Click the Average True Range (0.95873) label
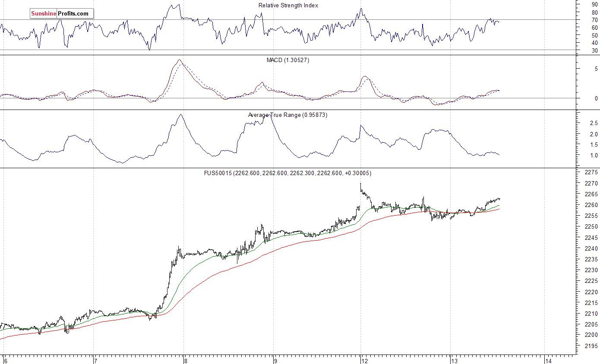Screen dimensions: 600x364 coord(287,115)
